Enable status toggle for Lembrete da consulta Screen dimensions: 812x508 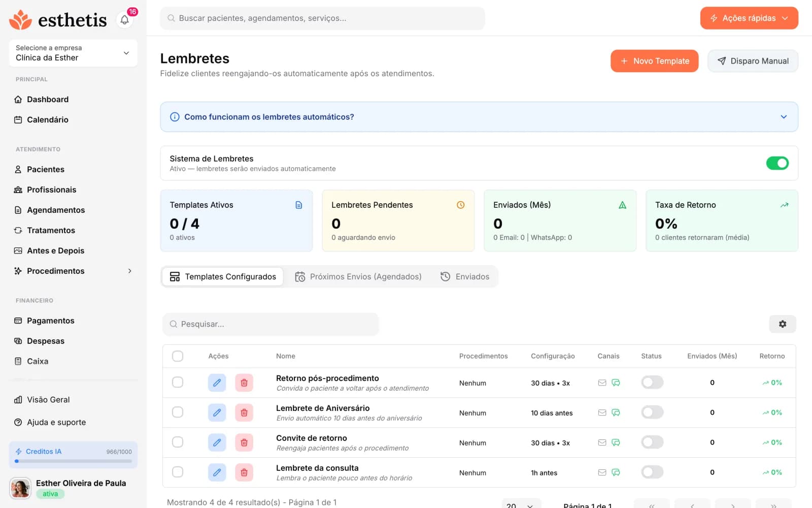[652, 472]
